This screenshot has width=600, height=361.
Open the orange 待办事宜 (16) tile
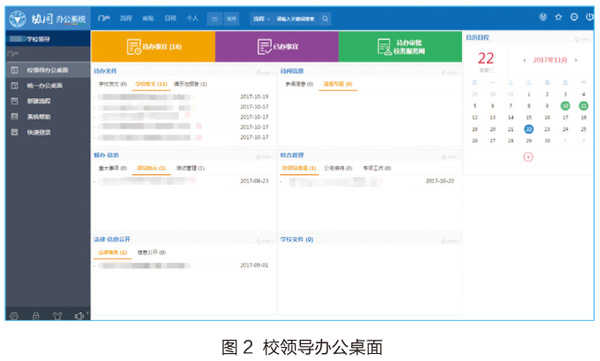(x=153, y=47)
